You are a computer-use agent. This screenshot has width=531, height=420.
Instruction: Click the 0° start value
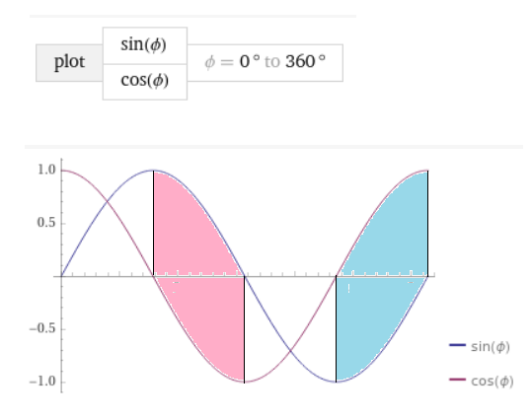tap(250, 61)
